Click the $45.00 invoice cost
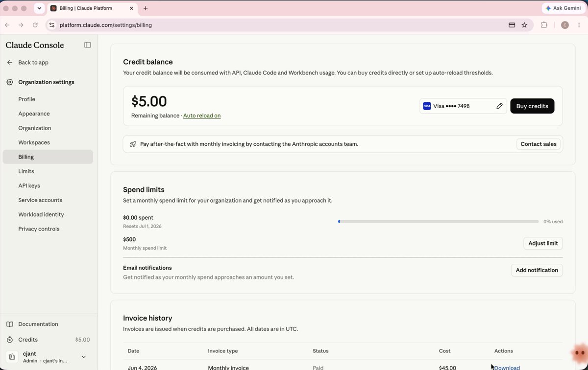Image resolution: width=588 pixels, height=370 pixels. [x=447, y=368]
